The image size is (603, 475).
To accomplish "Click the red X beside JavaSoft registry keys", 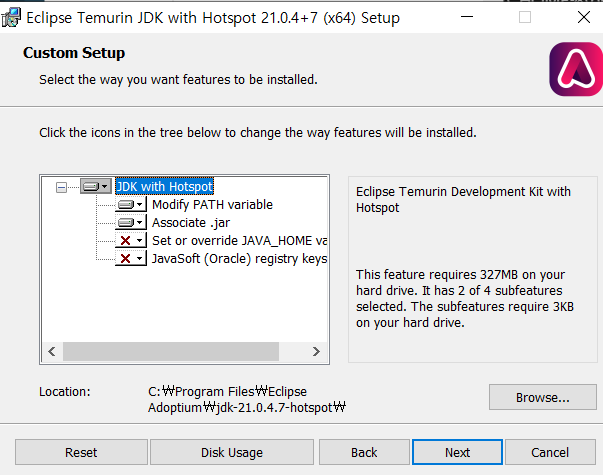I will [125, 258].
